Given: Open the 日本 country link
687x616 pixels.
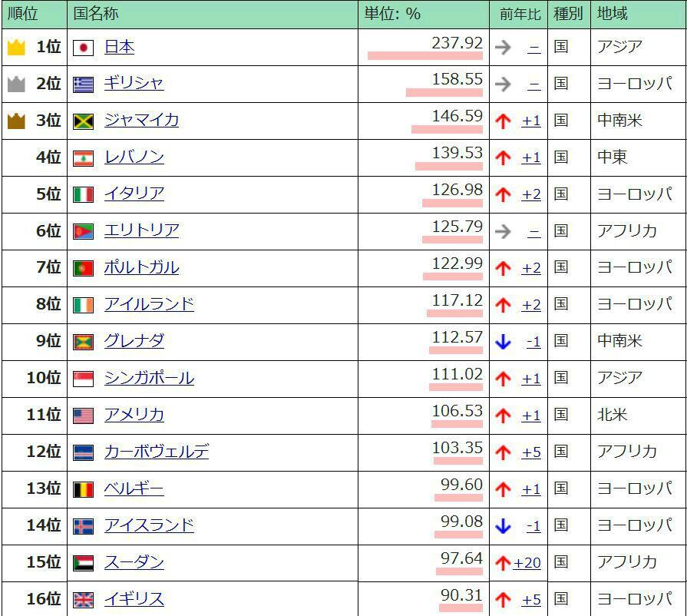Looking at the screenshot, I should (119, 47).
